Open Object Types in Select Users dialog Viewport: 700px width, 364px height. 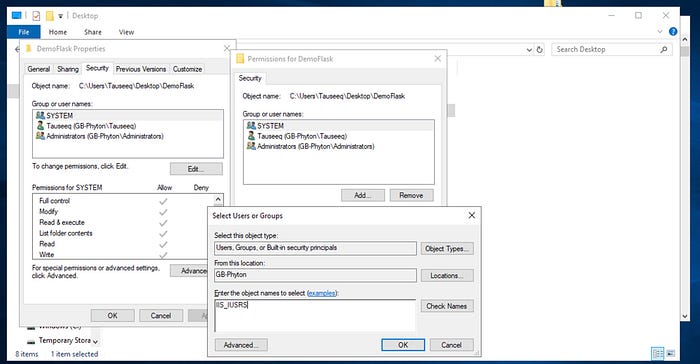pyautogui.click(x=447, y=249)
